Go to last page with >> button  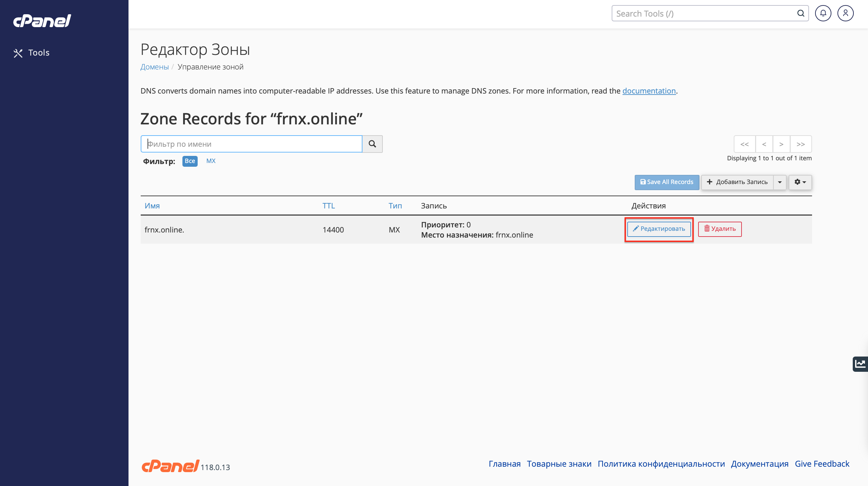point(801,144)
